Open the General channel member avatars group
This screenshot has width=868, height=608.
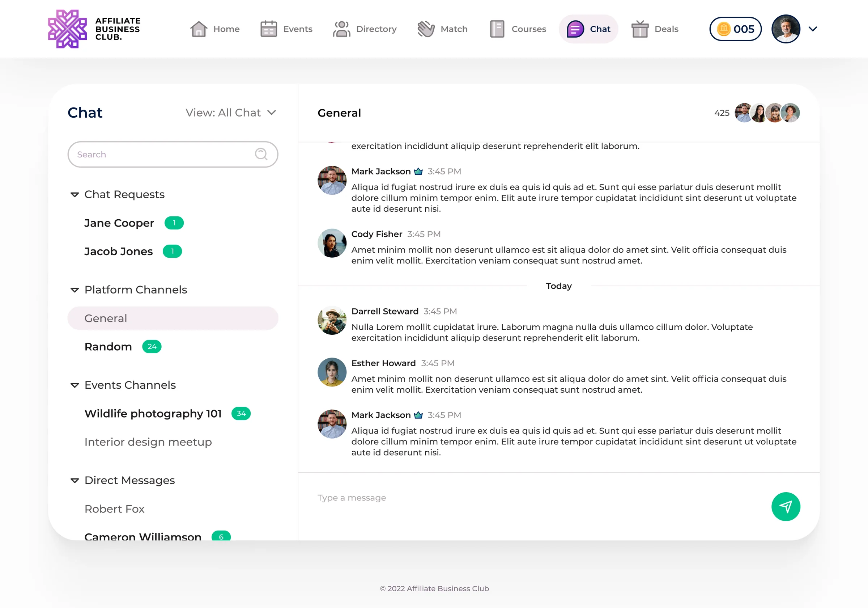pos(767,113)
